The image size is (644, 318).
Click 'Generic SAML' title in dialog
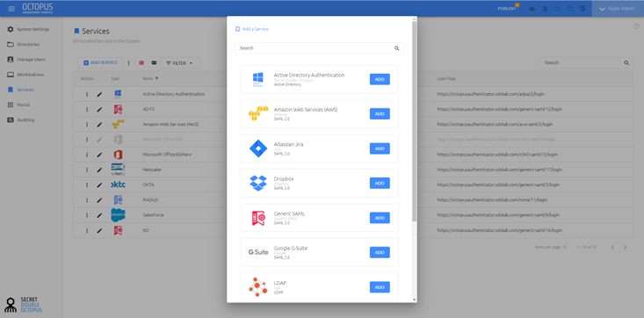289,214
